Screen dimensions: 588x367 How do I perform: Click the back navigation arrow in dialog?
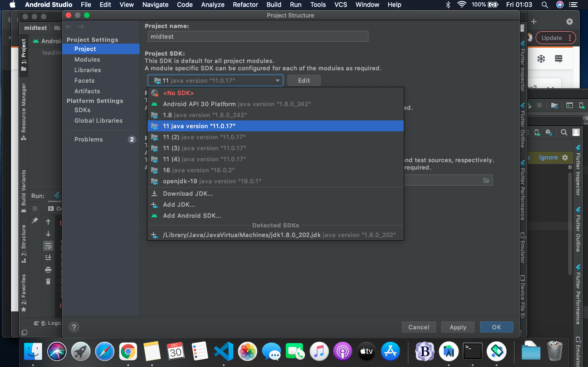69,27
